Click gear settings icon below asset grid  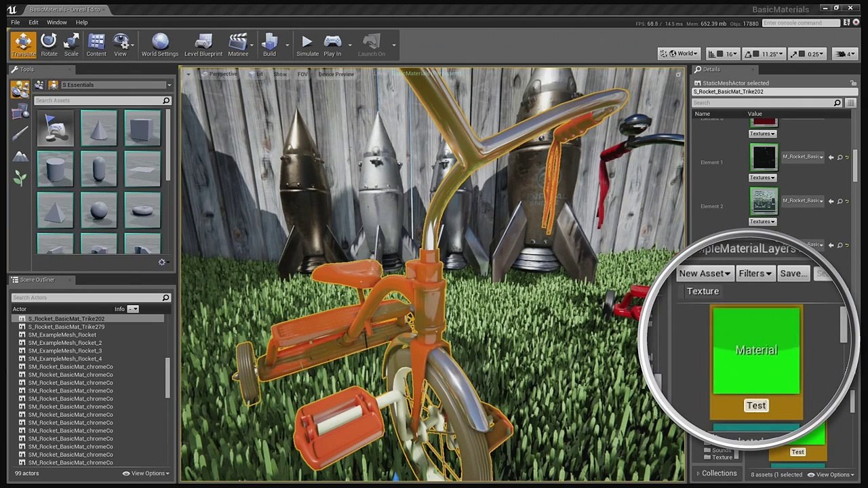pos(162,262)
